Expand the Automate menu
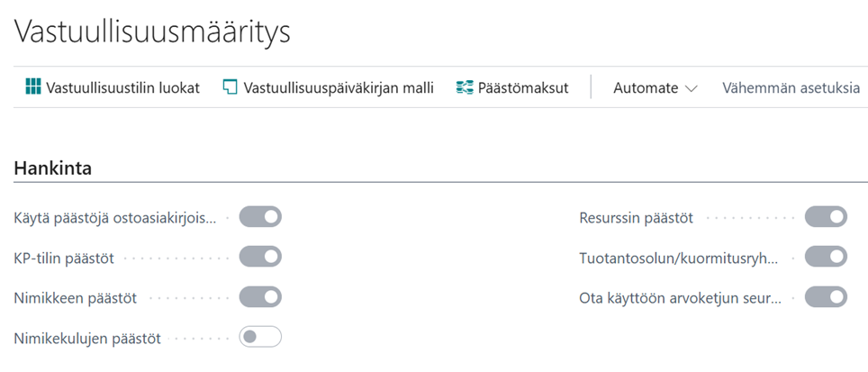 656,87
